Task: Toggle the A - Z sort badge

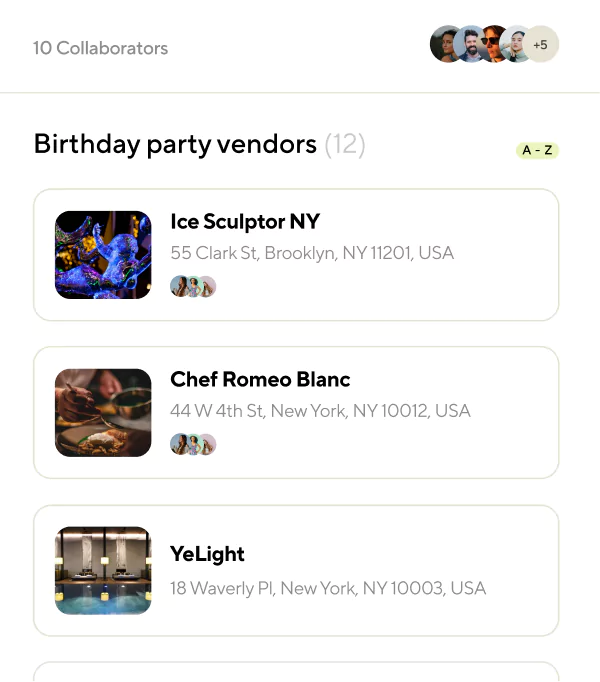Action: click(537, 151)
